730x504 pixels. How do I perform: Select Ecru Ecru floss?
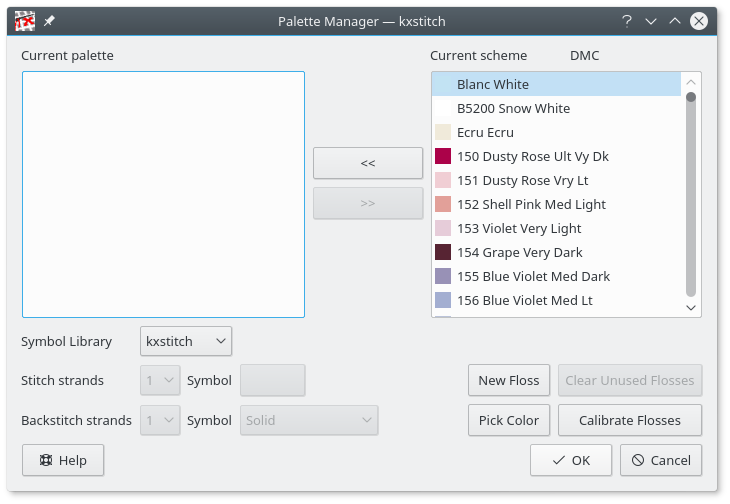click(x=556, y=132)
